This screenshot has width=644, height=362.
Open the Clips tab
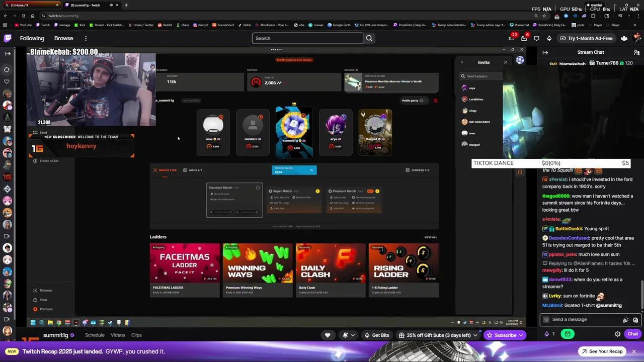point(136,335)
